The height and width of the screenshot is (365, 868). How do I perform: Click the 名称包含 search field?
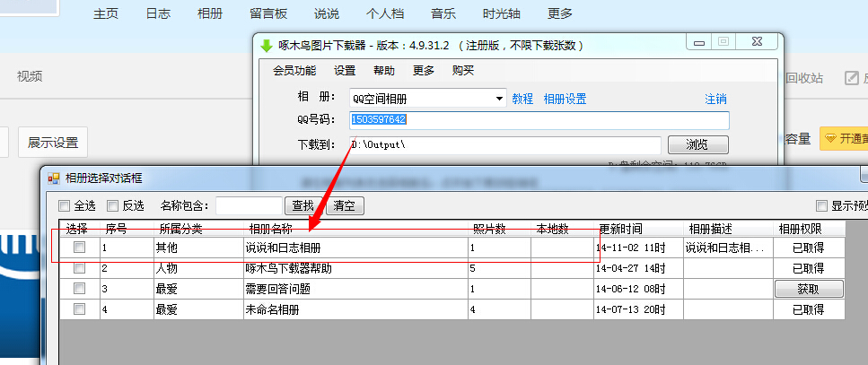click(250, 206)
